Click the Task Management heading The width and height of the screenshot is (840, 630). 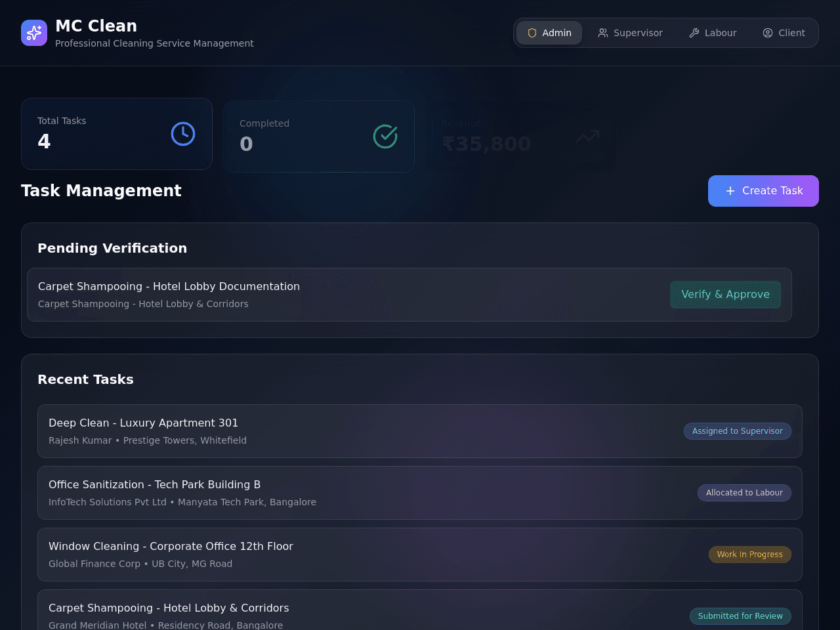pyautogui.click(x=101, y=191)
